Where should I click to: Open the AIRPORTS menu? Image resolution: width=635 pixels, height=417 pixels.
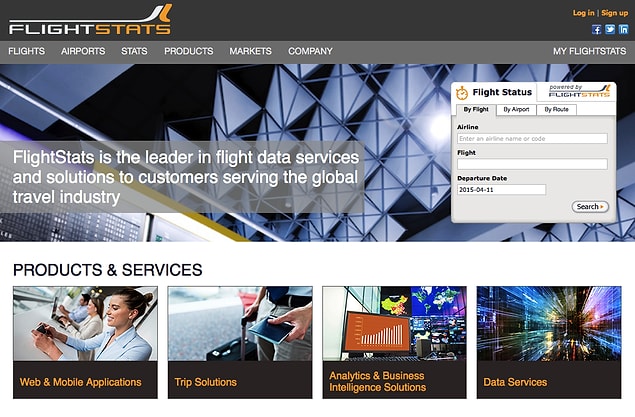click(x=83, y=51)
